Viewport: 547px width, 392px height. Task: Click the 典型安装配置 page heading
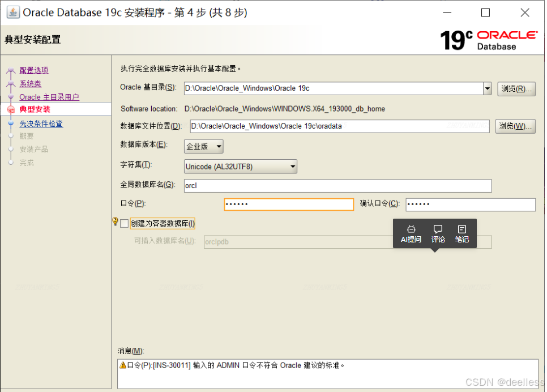click(33, 40)
